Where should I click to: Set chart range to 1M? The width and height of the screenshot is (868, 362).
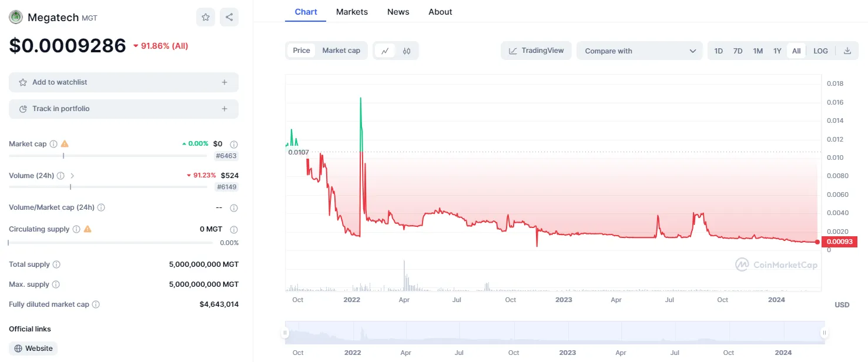tap(758, 51)
